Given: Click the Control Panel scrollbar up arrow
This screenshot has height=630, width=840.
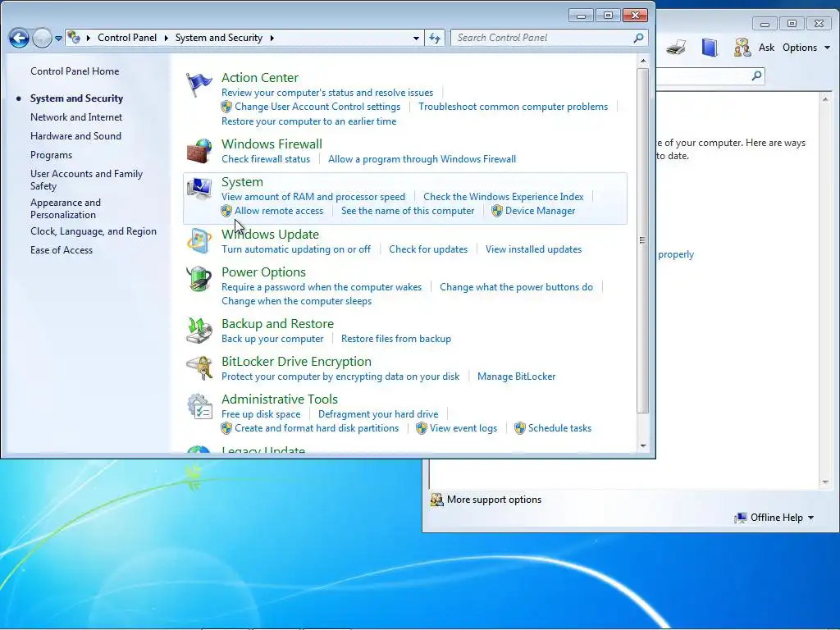Looking at the screenshot, I should [x=642, y=61].
